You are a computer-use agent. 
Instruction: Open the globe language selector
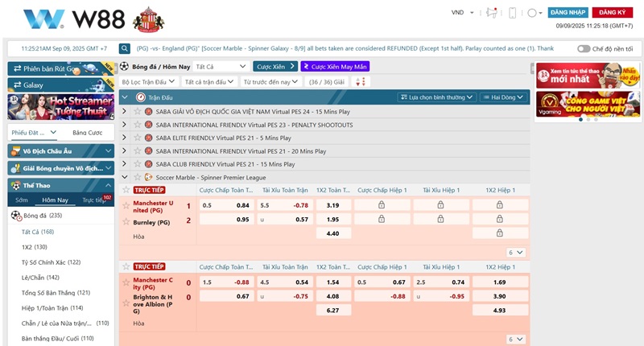[535, 13]
